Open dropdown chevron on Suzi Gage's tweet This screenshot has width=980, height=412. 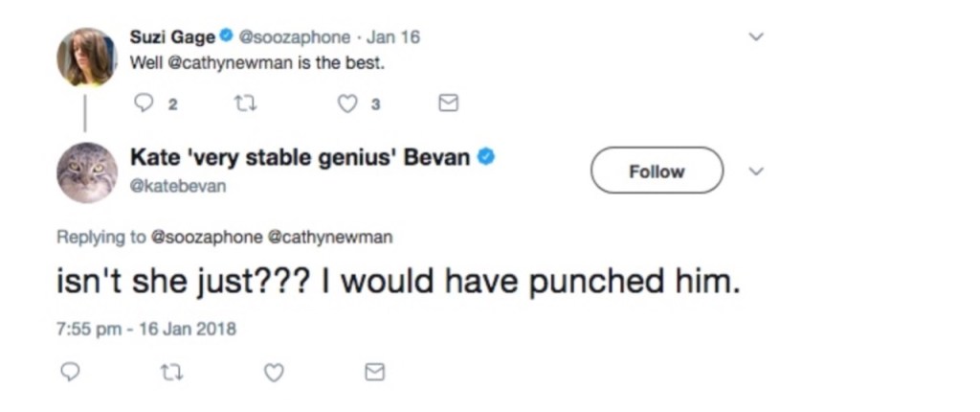(x=756, y=36)
